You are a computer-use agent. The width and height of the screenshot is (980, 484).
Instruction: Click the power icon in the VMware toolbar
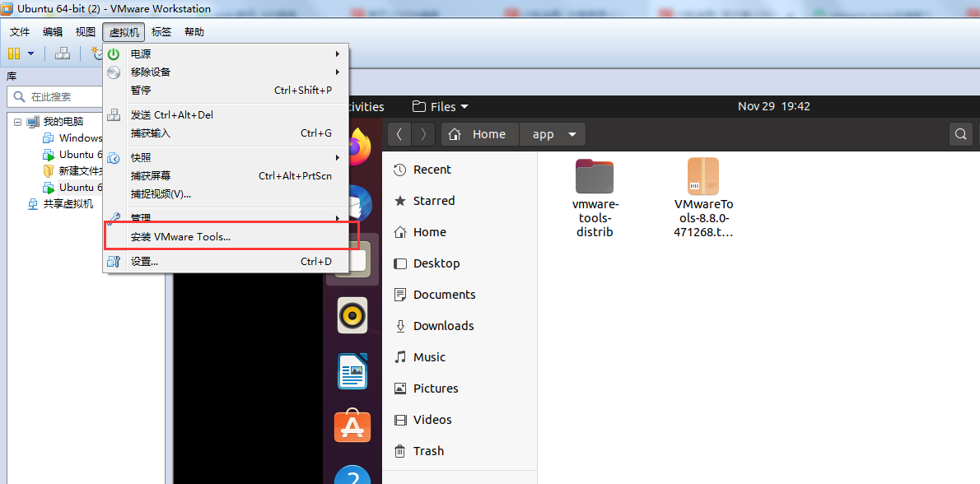point(112,53)
